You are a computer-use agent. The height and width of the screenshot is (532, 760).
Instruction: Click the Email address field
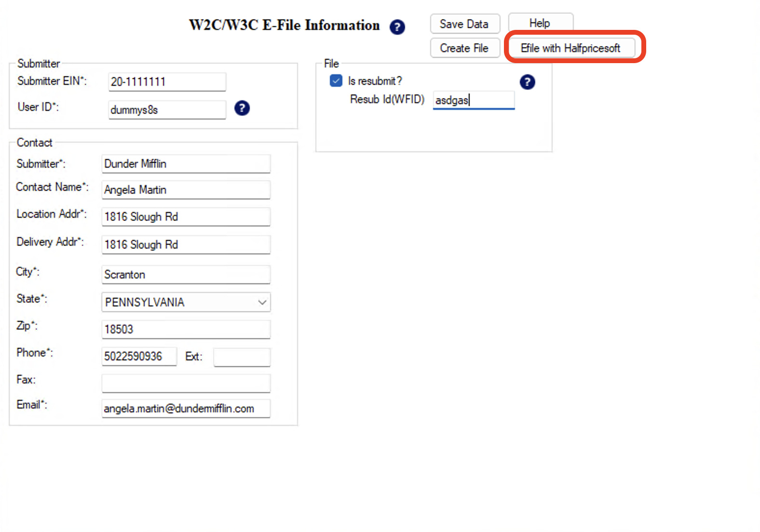pos(186,409)
